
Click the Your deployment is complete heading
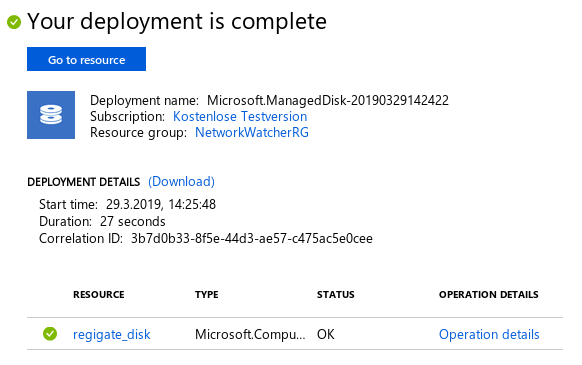pyautogui.click(x=177, y=22)
